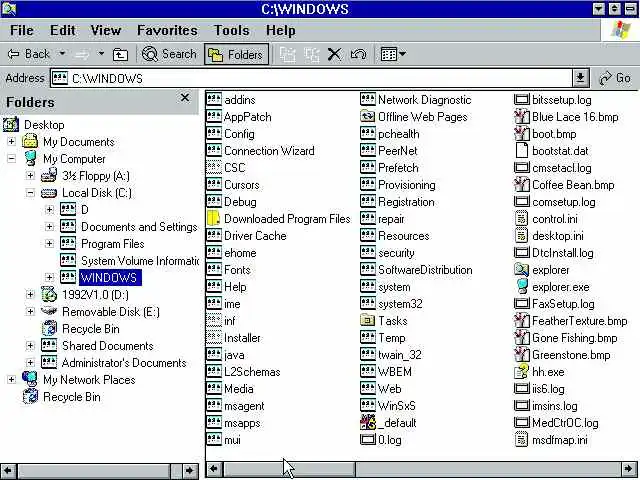Expand Removable Disk (E:) node

[30, 312]
